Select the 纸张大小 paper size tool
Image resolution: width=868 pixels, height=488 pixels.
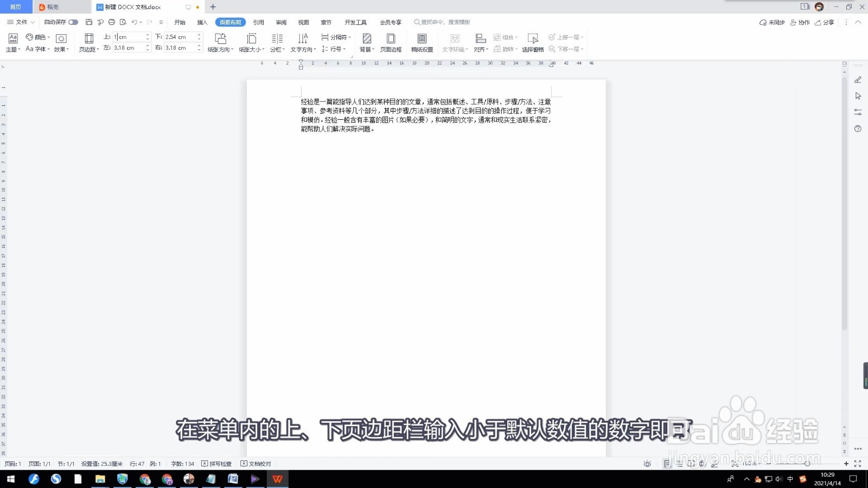click(x=250, y=40)
